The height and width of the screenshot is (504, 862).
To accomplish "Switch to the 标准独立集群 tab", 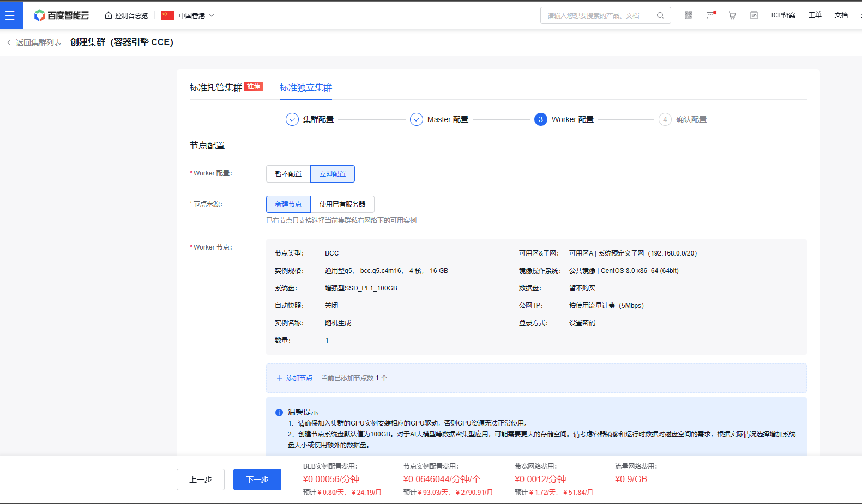I will [306, 88].
